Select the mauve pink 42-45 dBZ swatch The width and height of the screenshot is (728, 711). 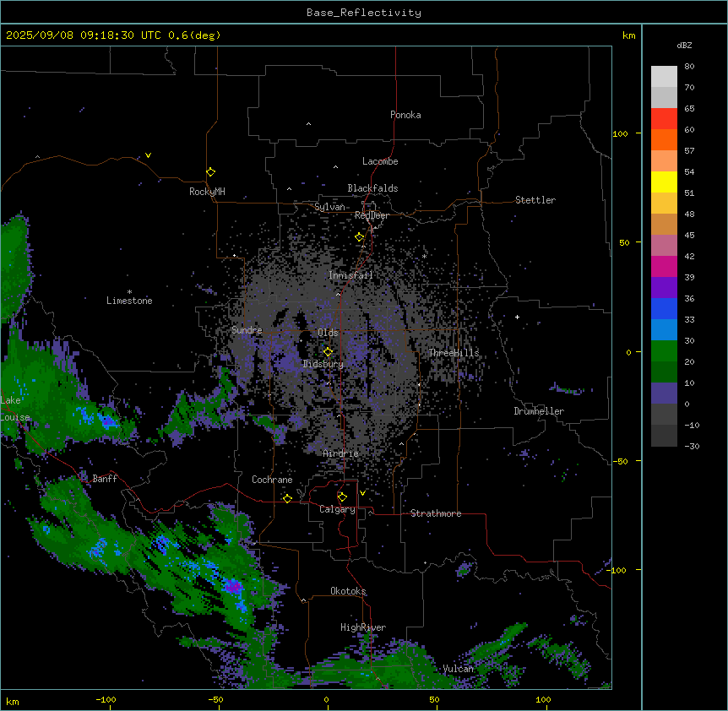point(664,245)
